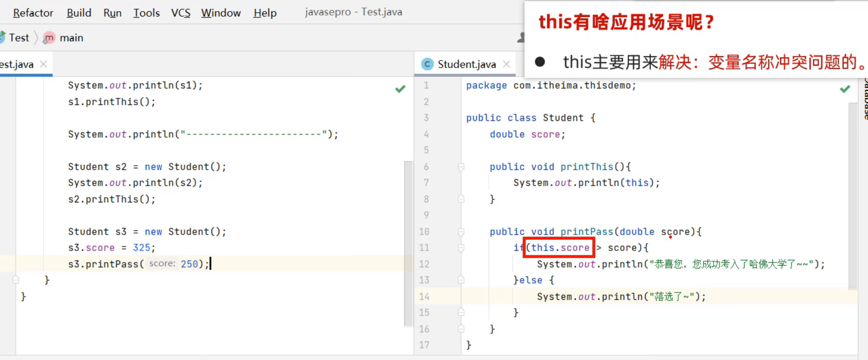Click the main method icon in breadcrumb
This screenshot has height=360, width=868.
[49, 38]
